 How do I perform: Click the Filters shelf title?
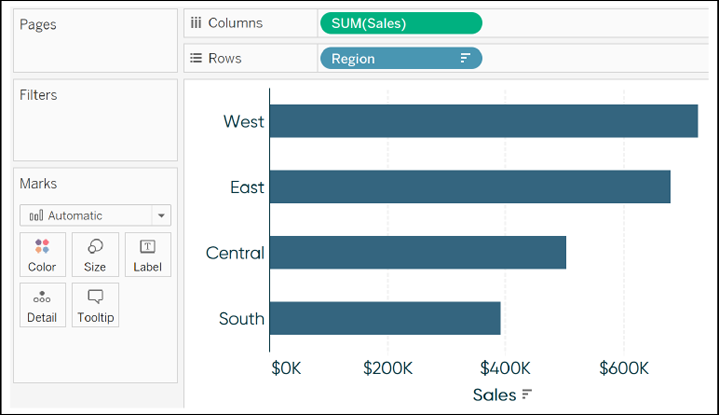tap(39, 95)
